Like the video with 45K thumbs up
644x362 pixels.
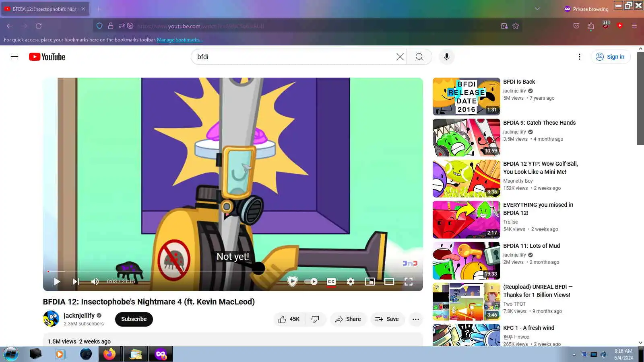(289, 319)
